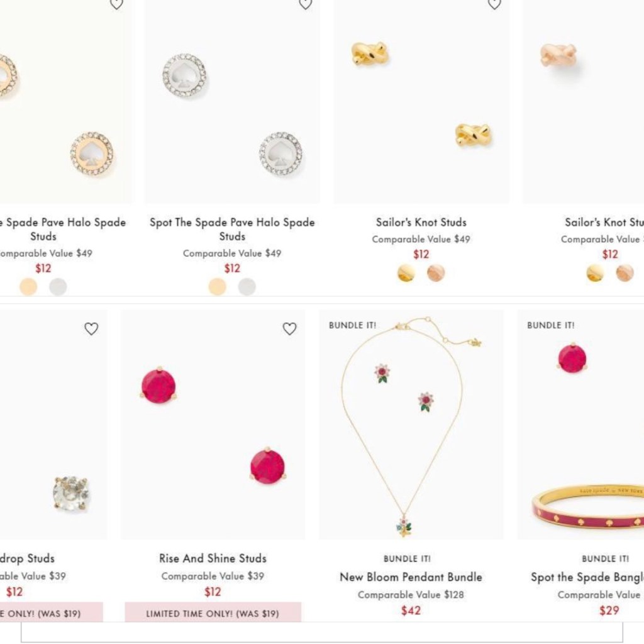Choose silver swatch under silver Pave Halo studs
This screenshot has height=644, width=644.
247,287
